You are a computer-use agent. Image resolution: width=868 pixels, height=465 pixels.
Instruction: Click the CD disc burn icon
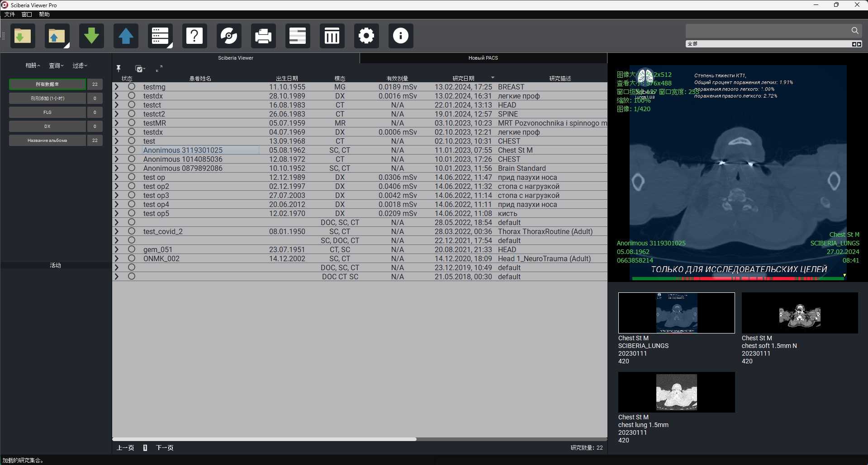pos(229,36)
